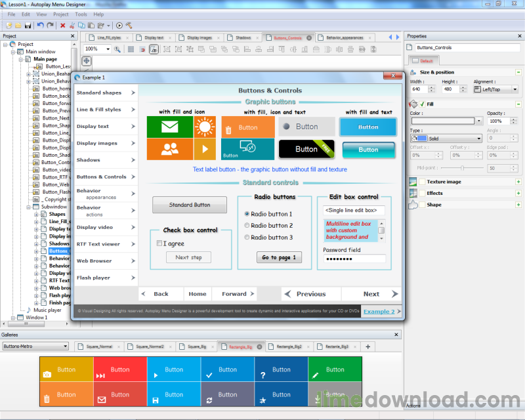
Task: Click the move handle icon on canvas
Action: pos(86,60)
